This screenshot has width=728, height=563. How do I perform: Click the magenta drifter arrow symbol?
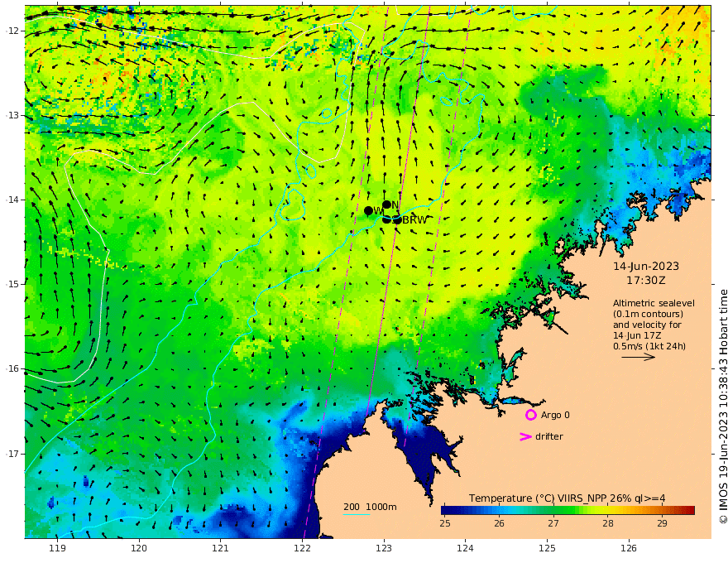(x=525, y=436)
